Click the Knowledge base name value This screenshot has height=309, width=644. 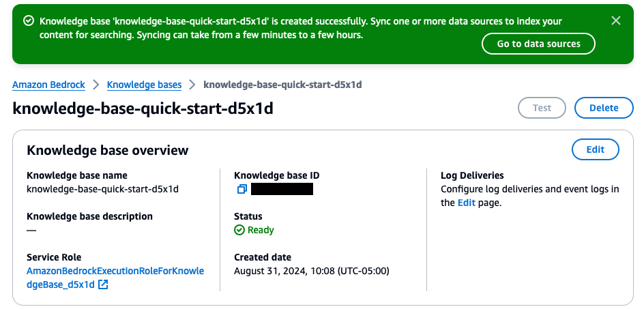point(102,189)
